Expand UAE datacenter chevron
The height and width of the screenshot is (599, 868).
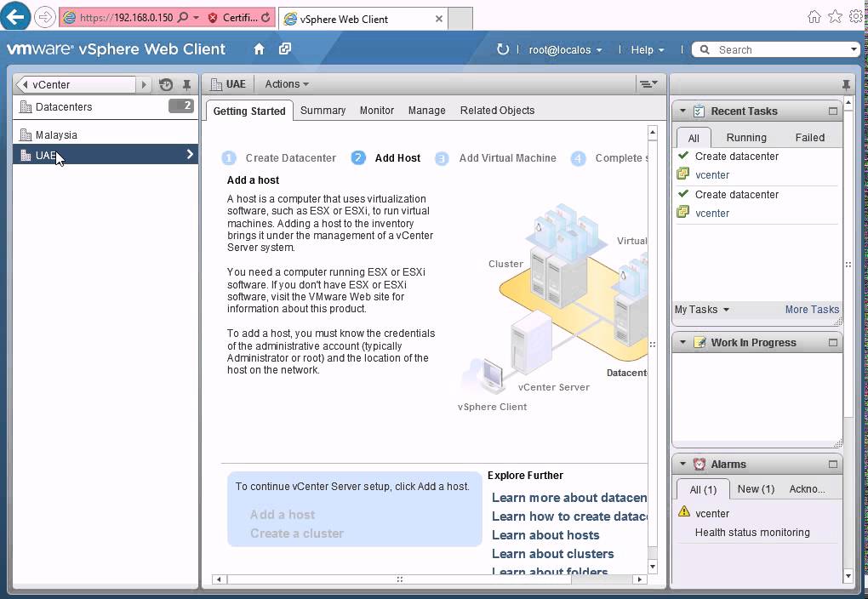click(190, 155)
